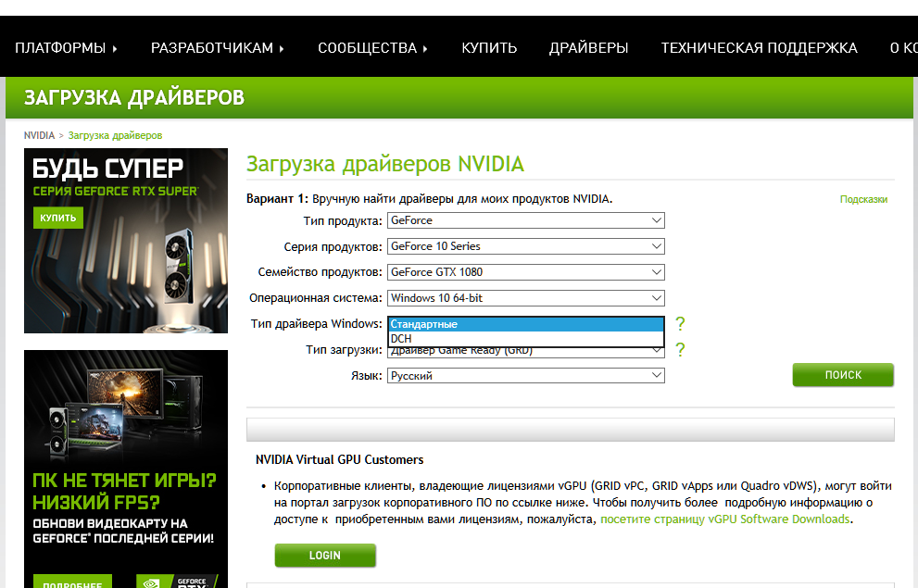Open Техническая поддержка in navigation
The width and height of the screenshot is (918, 588).
pos(759,48)
